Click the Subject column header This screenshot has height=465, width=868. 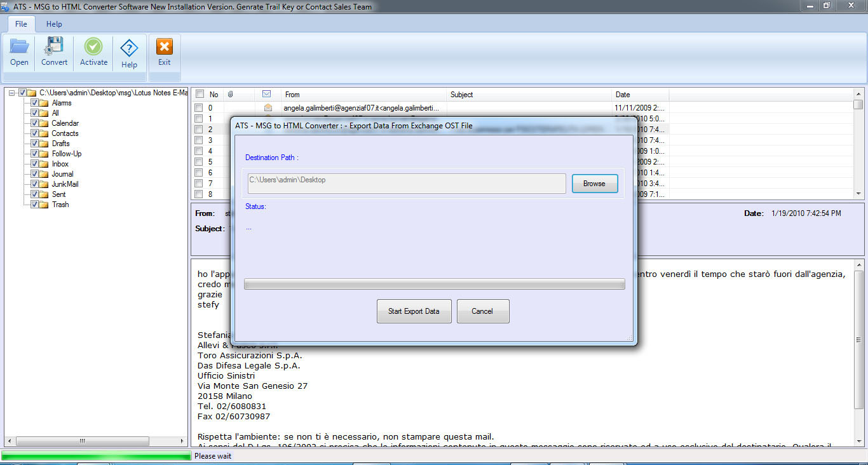pos(530,95)
